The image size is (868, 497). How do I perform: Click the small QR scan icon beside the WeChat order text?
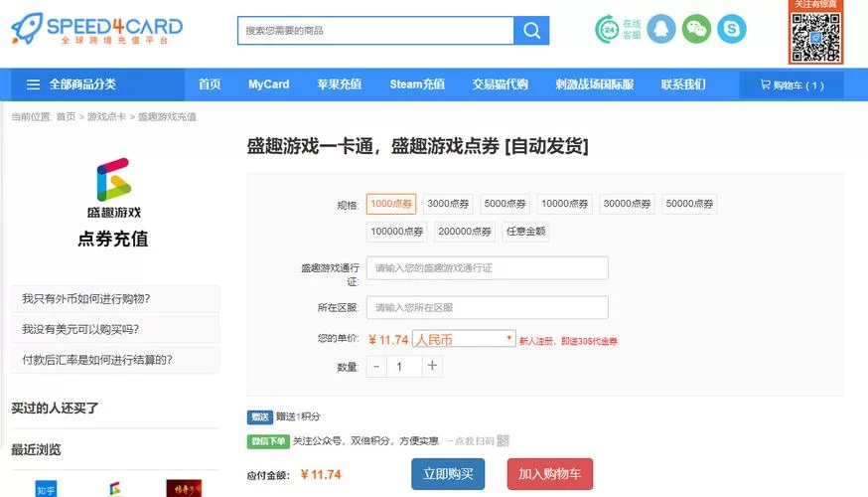pos(503,440)
